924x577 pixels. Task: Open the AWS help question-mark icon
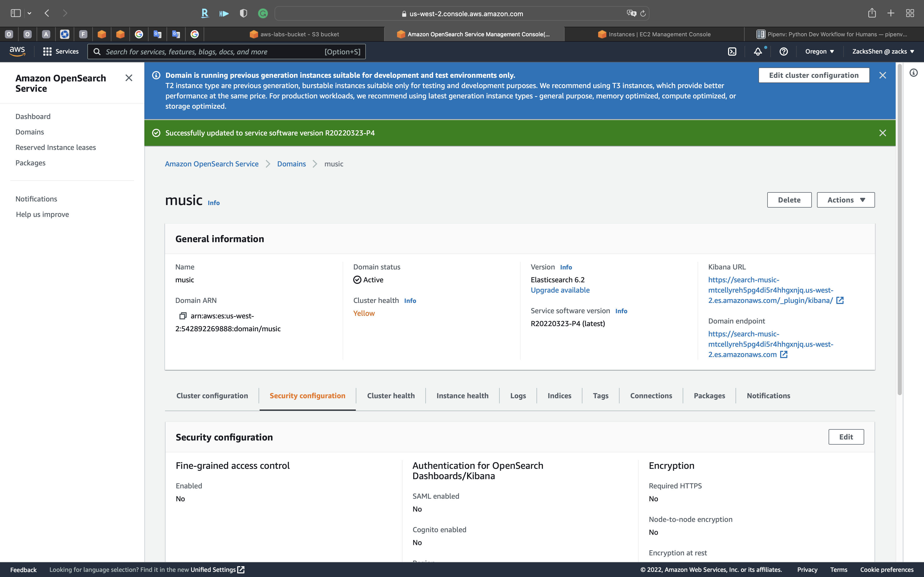[783, 52]
